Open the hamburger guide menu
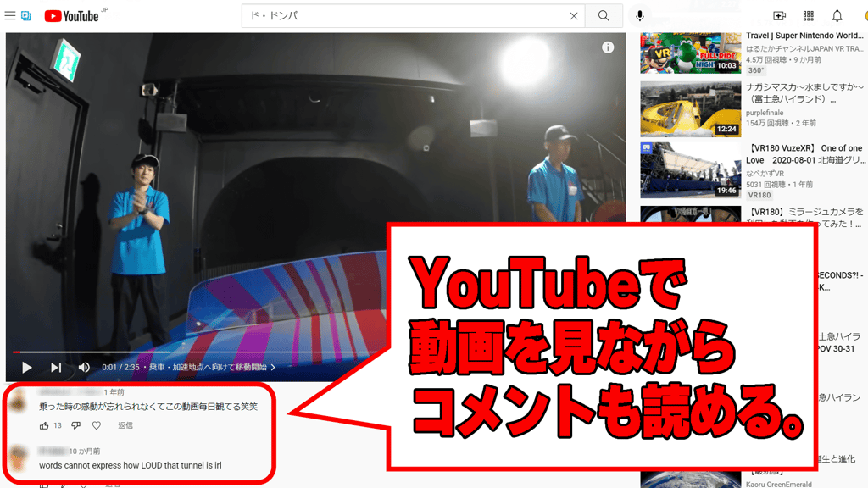 10,15
